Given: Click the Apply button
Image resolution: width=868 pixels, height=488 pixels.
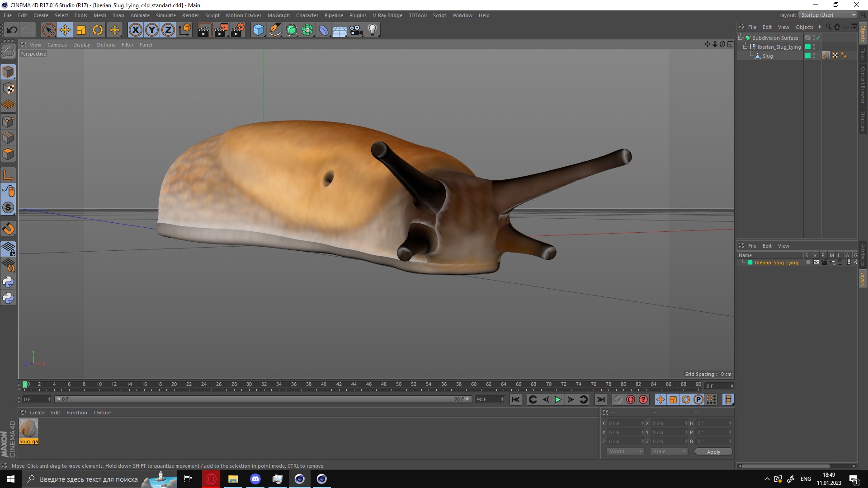Looking at the screenshot, I should point(713,451).
